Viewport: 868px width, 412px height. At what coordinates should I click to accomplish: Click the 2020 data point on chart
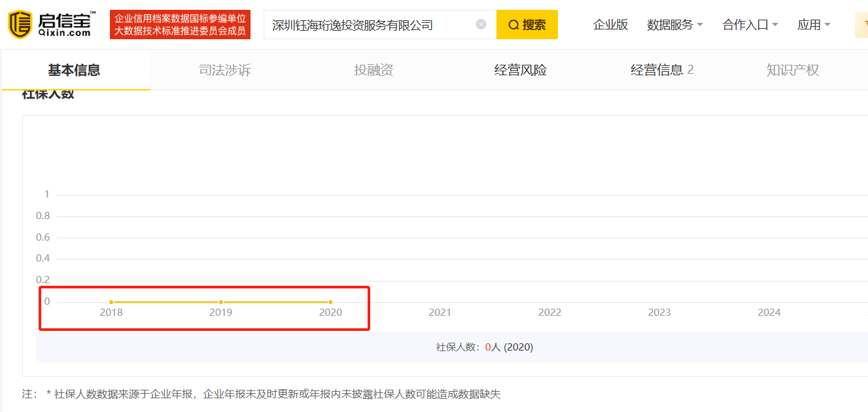tap(330, 302)
